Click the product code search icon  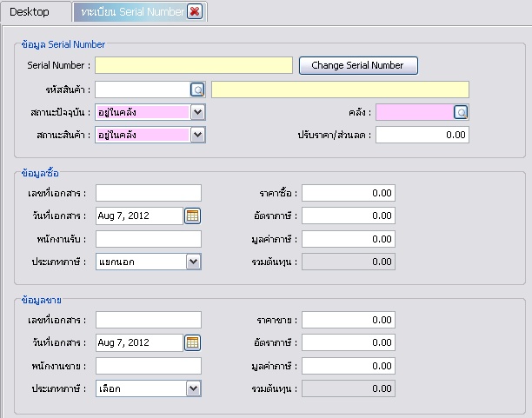[197, 90]
